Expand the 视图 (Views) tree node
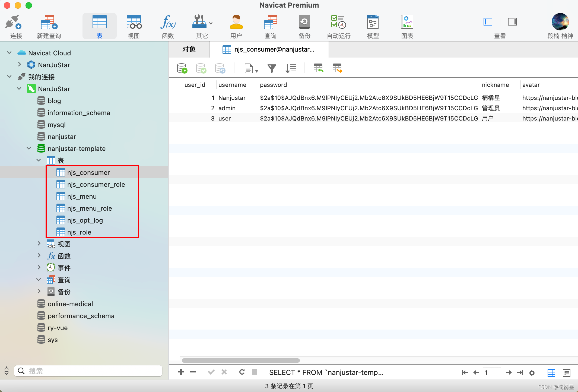The image size is (578, 392). click(x=39, y=244)
